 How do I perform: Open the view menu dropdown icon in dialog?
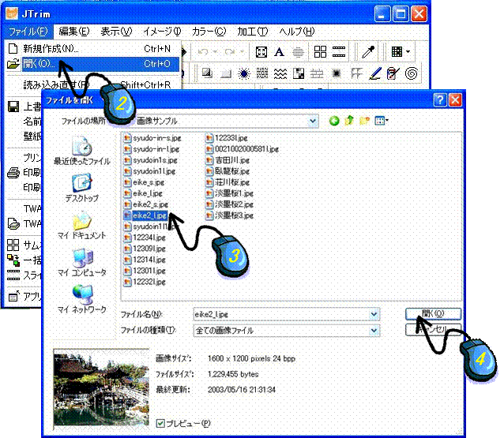[x=382, y=121]
